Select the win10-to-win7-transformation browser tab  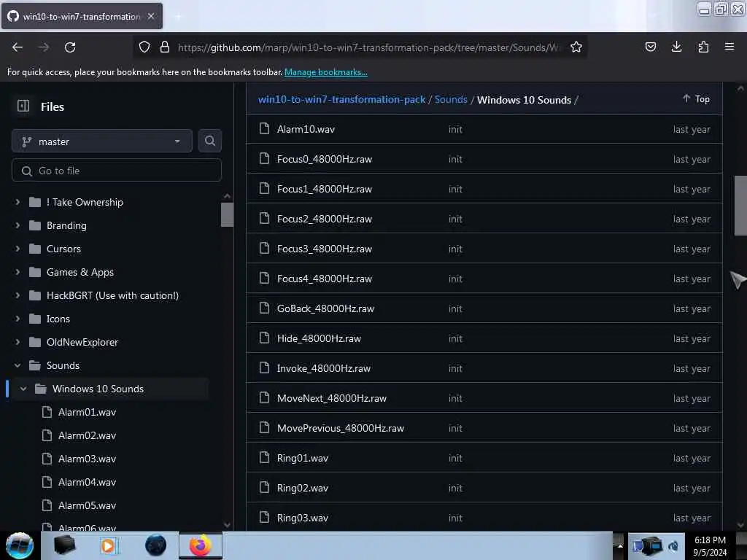coord(82,16)
